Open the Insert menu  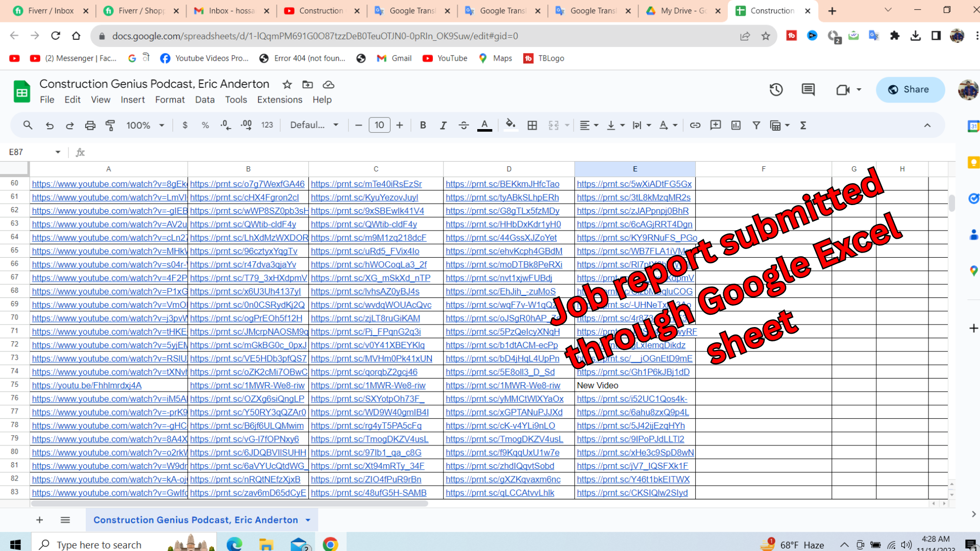coord(133,100)
